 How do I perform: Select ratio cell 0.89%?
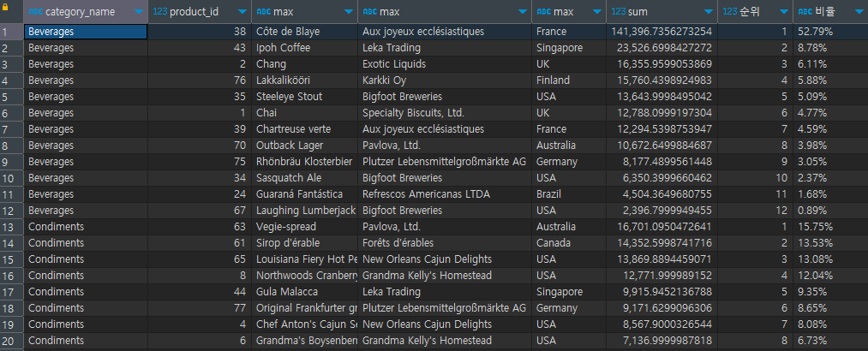click(830, 211)
